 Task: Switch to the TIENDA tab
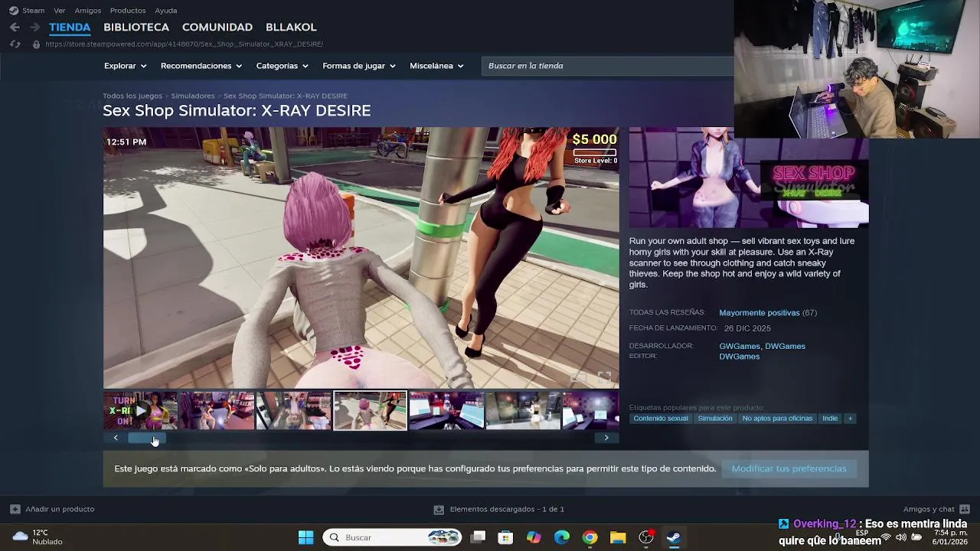70,27
